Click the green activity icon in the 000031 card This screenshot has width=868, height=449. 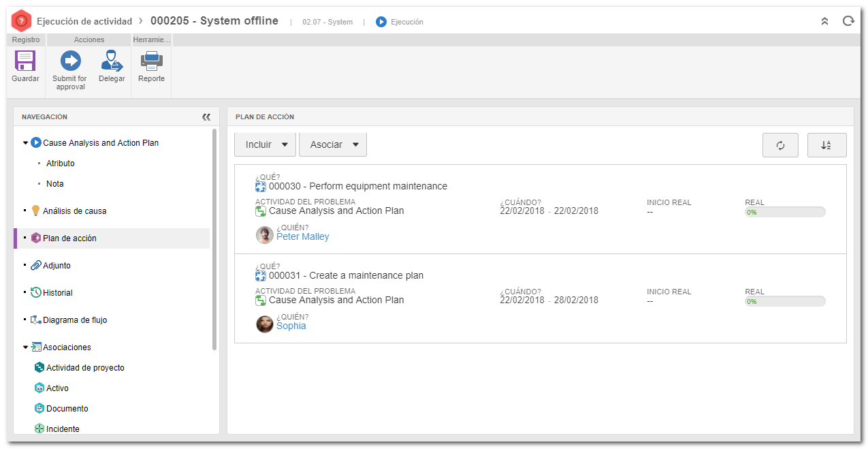tap(261, 300)
